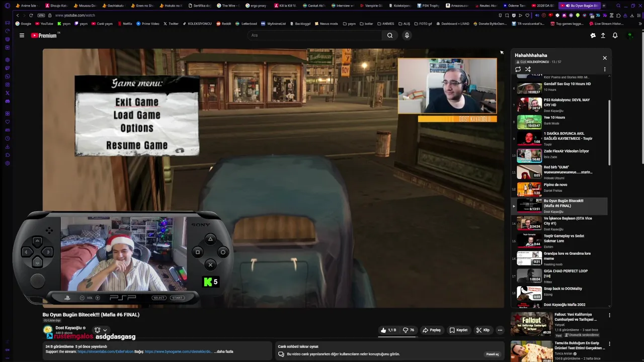The image size is (644, 362).
Task: Open options for the Temu'da Bulduğum recommended video
Action: pos(609,344)
